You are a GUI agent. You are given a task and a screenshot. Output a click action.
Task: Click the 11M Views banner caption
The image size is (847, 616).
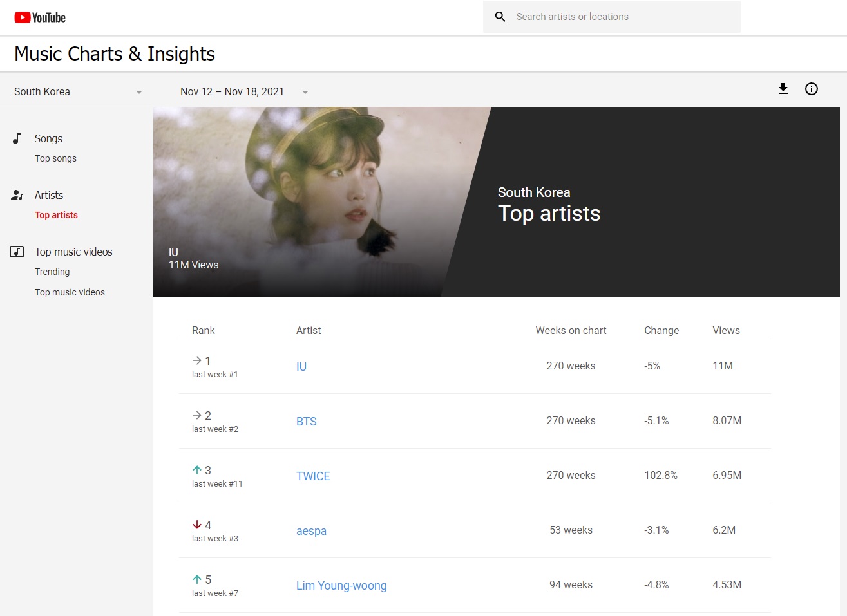(193, 265)
